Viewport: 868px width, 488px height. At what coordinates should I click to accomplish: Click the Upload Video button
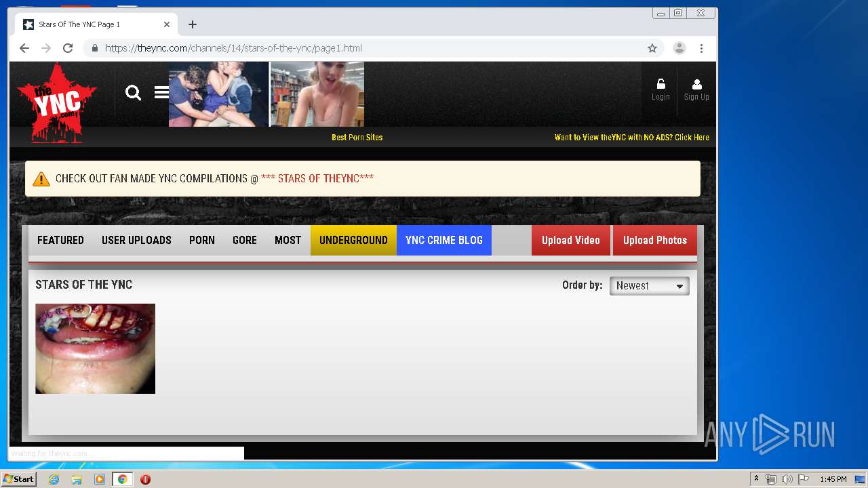[571, 241]
